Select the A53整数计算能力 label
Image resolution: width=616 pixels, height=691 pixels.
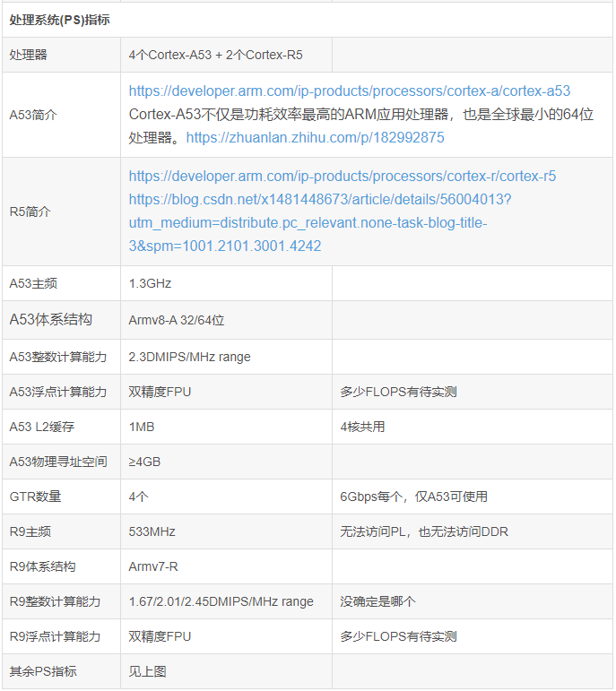(58, 357)
